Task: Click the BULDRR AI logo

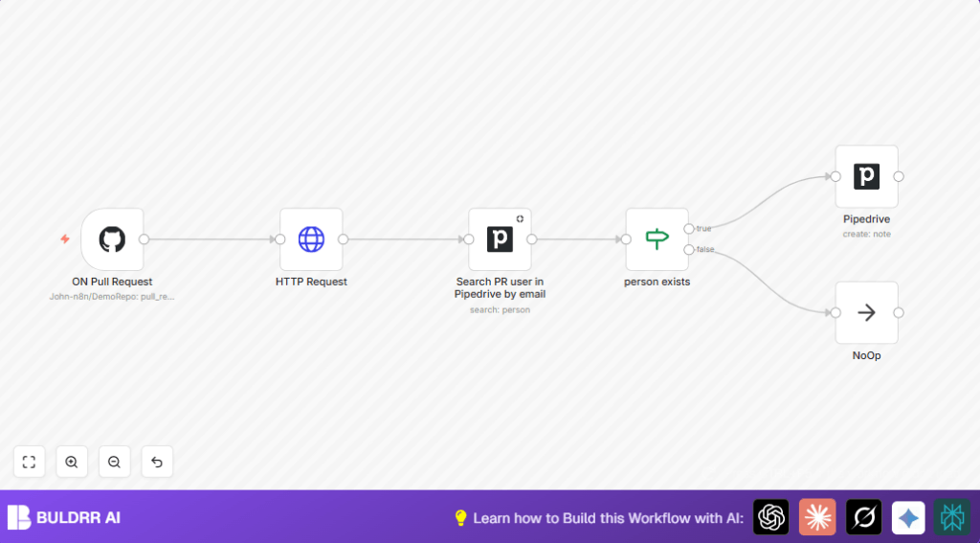Action: click(64, 517)
